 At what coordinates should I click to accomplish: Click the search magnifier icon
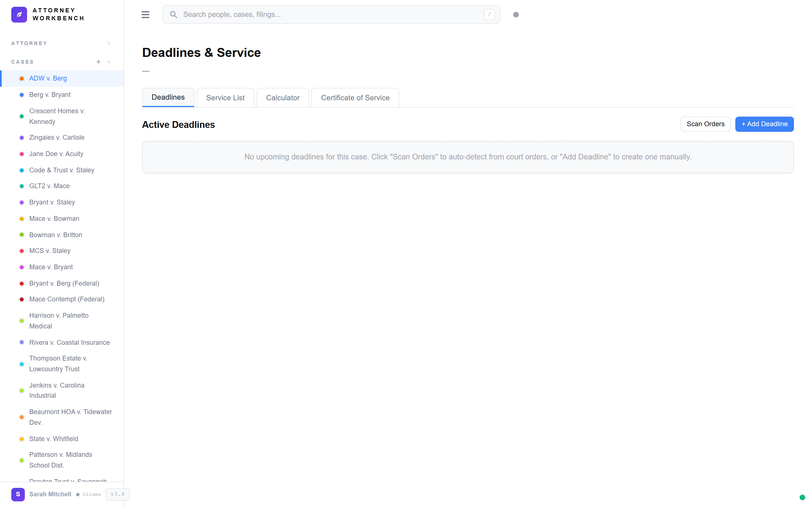(174, 14)
